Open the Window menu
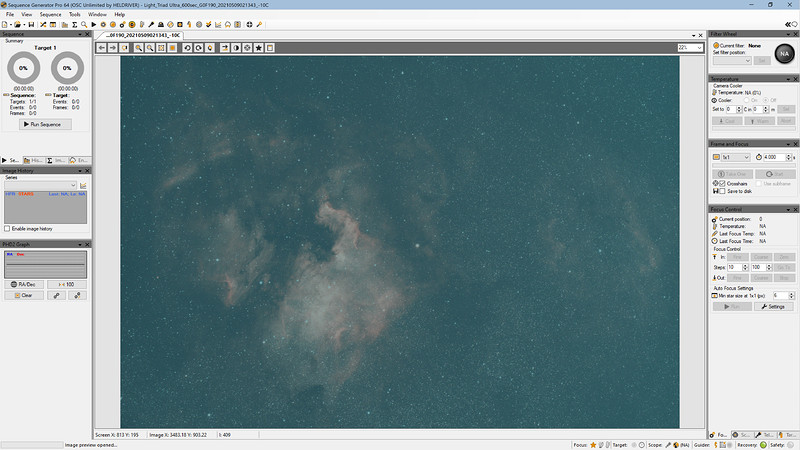Screen dimensions: 800x450 pyautogui.click(x=97, y=14)
